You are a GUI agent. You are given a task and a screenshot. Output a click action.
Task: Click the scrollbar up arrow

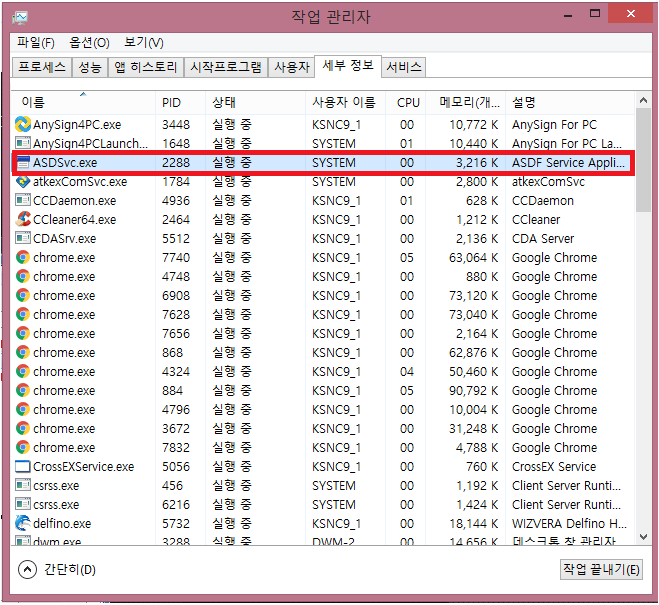643,100
